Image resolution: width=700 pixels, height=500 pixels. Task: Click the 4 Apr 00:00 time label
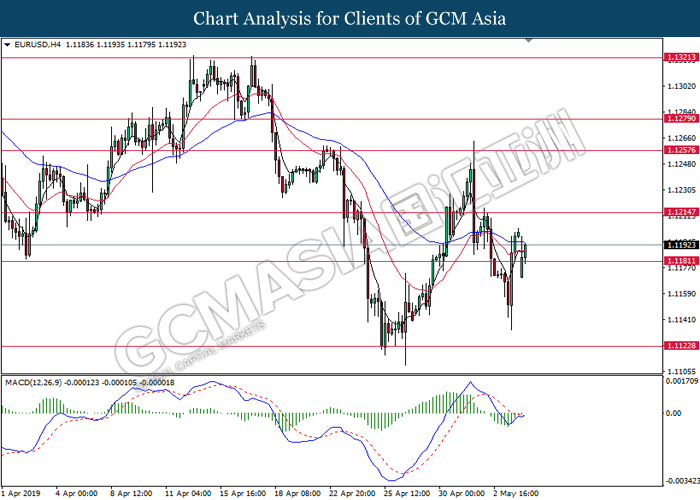pos(76,493)
